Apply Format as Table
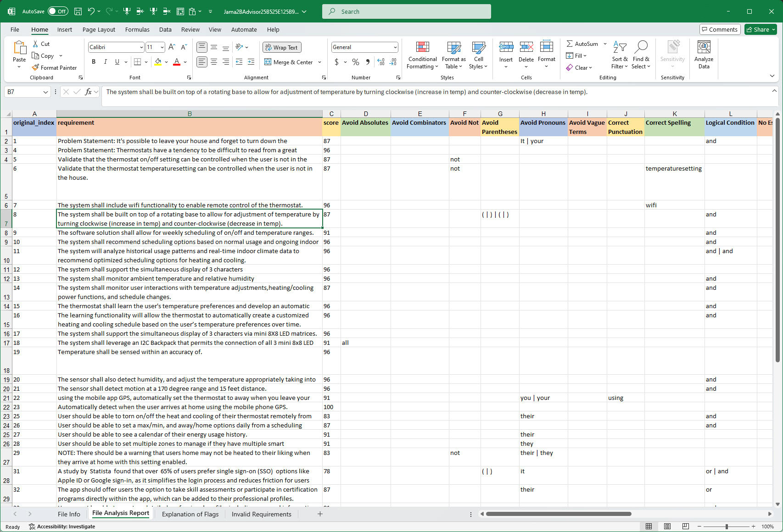 point(453,55)
